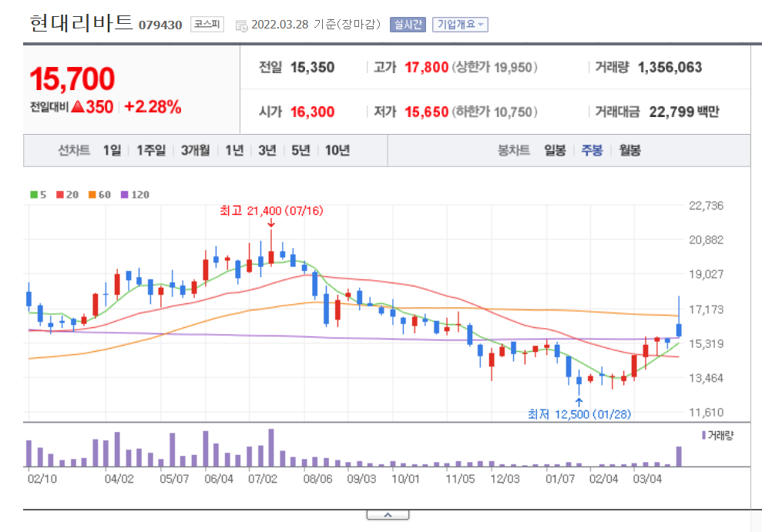Click the 22,736 price axis label
This screenshot has width=762, height=532.
[x=706, y=206]
